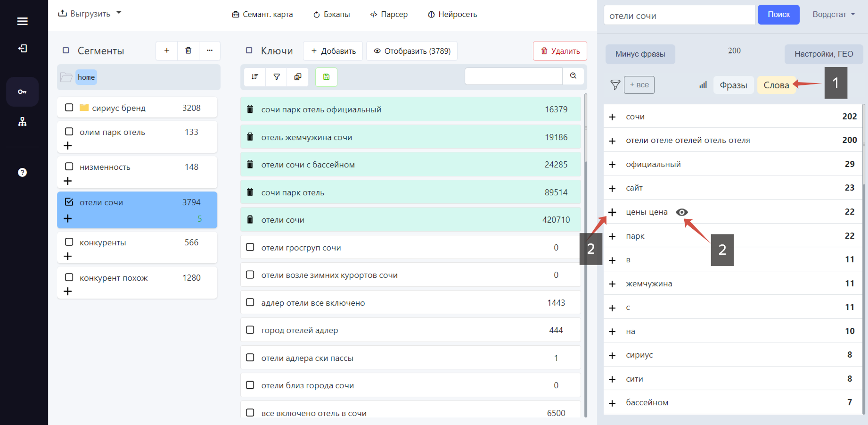Expand 'олим парк отель' segment with plus
The image size is (868, 425).
click(x=68, y=146)
